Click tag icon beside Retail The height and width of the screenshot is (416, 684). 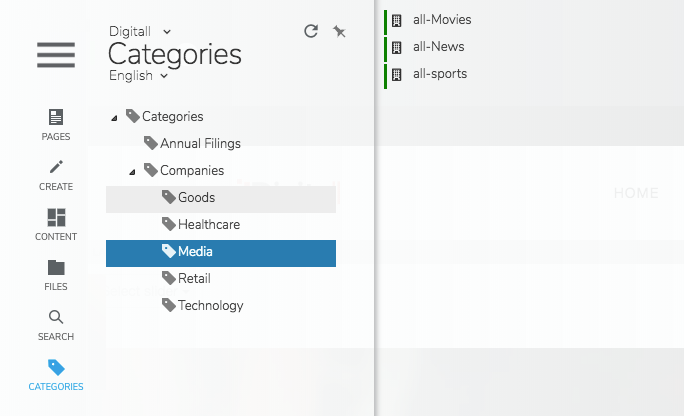click(168, 278)
